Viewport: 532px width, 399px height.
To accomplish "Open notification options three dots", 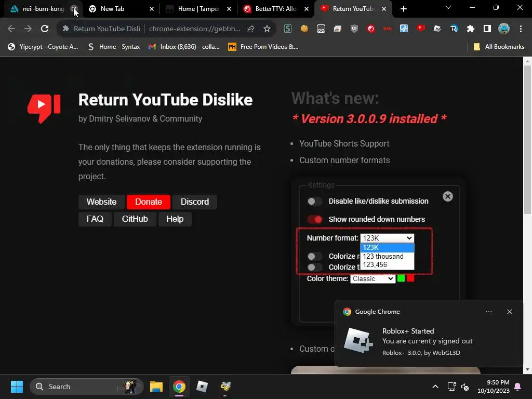I will pyautogui.click(x=489, y=312).
